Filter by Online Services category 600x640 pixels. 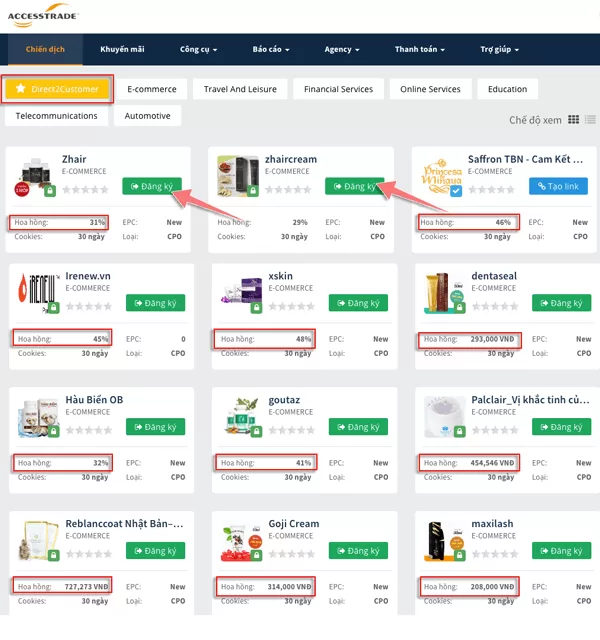pos(430,89)
